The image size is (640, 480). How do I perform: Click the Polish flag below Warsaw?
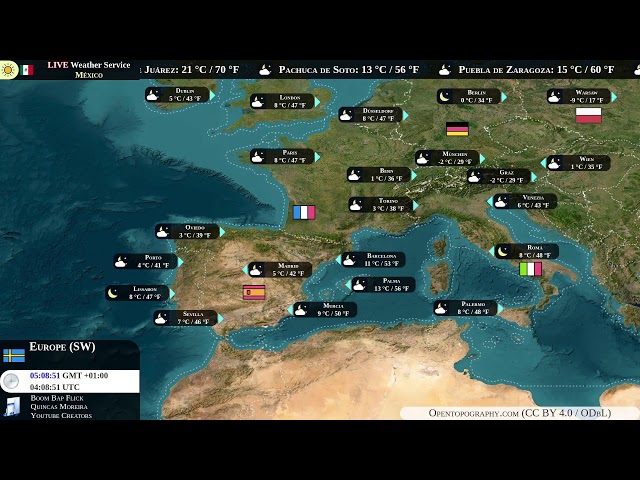coord(588,116)
